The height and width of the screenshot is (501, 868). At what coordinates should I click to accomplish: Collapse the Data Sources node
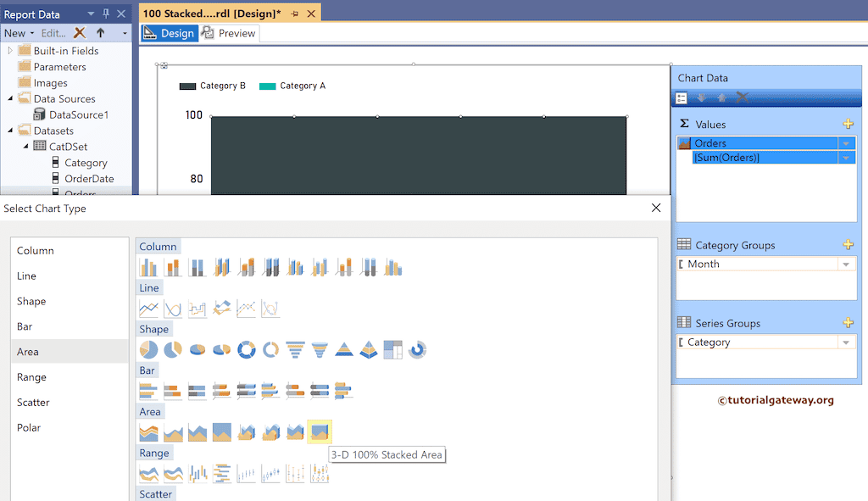(10, 98)
